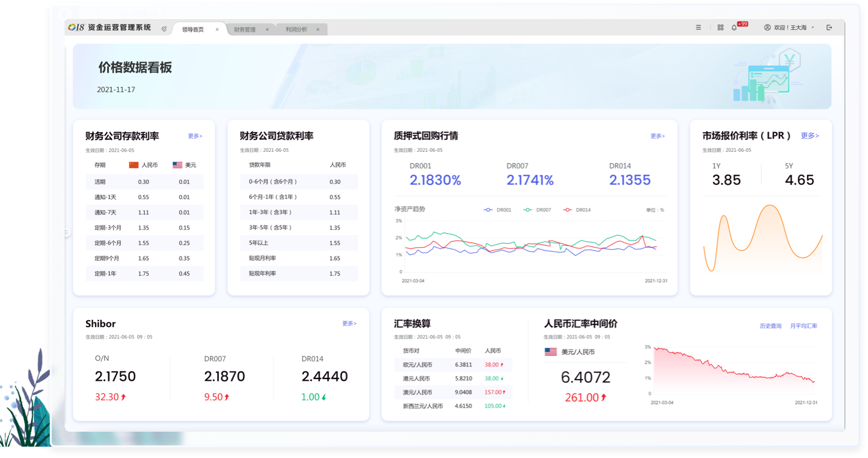Toggle DR014 series in chart legend

click(x=576, y=210)
